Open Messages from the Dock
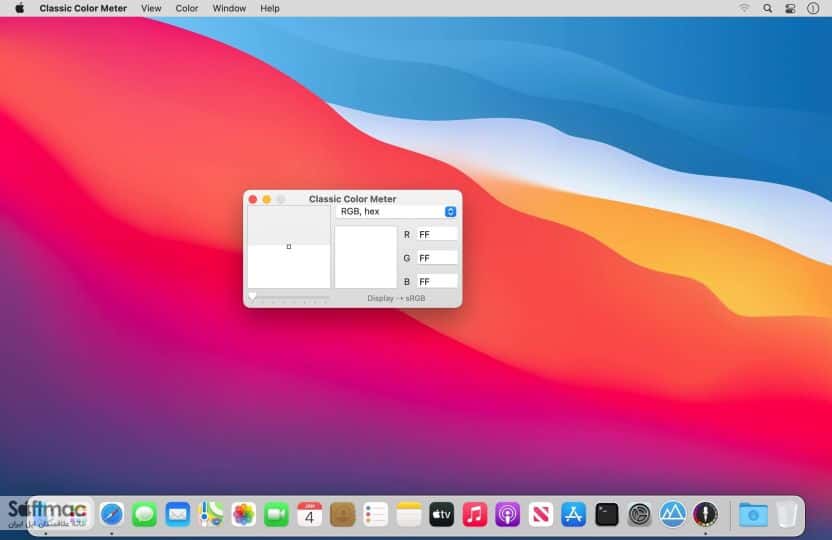The image size is (832, 540). 144,514
